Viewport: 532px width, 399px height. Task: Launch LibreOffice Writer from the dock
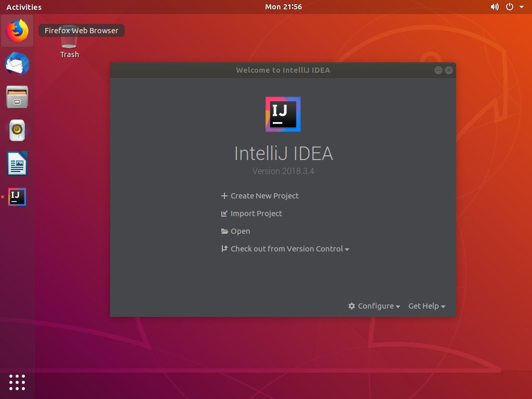(17, 164)
